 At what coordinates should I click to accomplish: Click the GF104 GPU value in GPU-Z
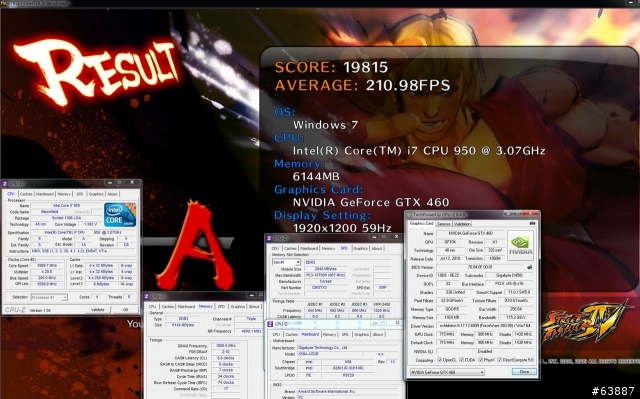[450, 242]
